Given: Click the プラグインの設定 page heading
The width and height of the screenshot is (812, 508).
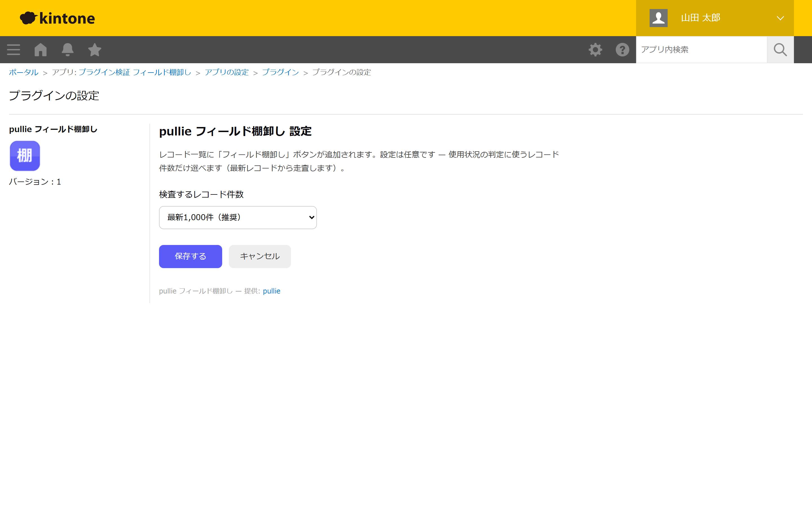Looking at the screenshot, I should pyautogui.click(x=54, y=96).
